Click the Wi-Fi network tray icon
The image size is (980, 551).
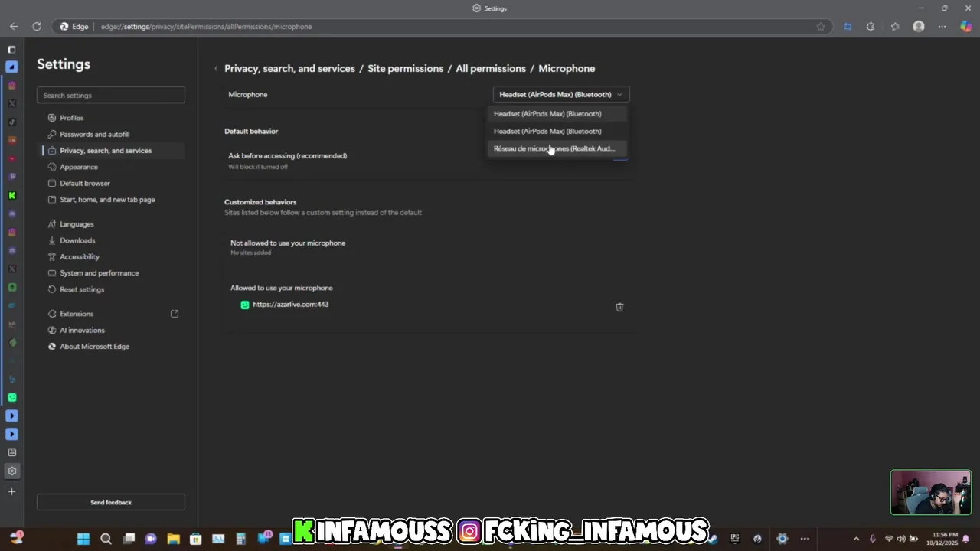click(889, 539)
